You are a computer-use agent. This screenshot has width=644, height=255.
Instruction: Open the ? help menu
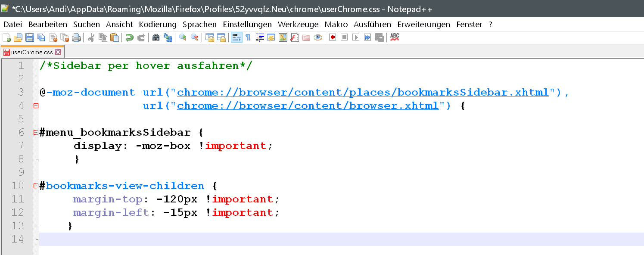490,25
